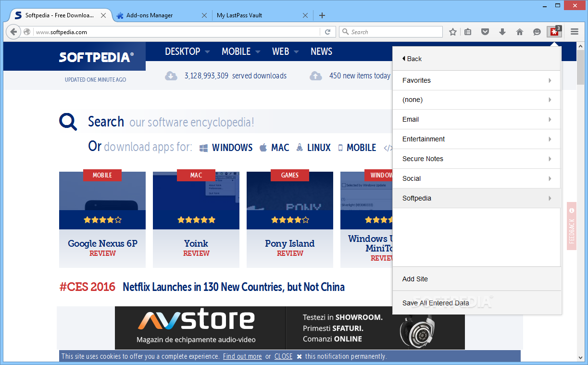Click the Softpedia logo
The height and width of the screenshot is (365, 588).
point(96,57)
